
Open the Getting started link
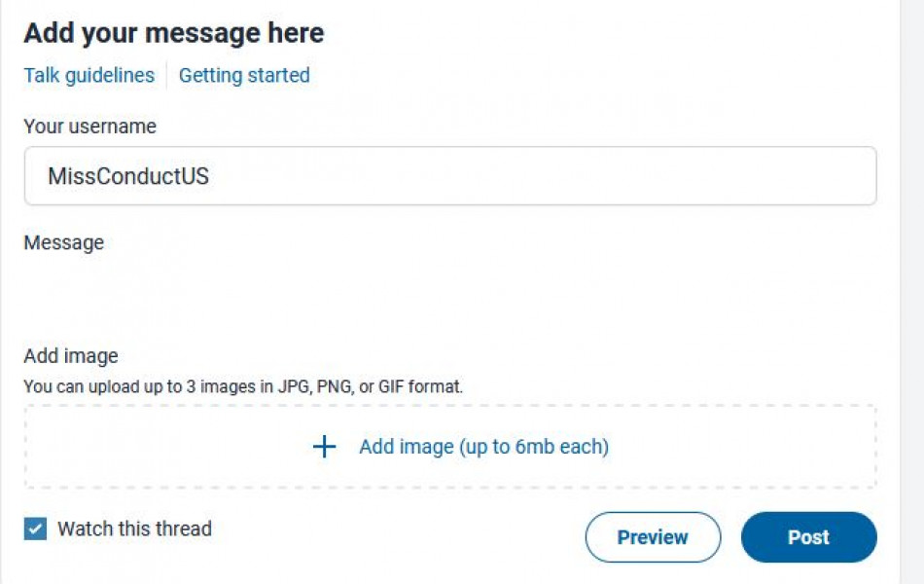coord(244,75)
